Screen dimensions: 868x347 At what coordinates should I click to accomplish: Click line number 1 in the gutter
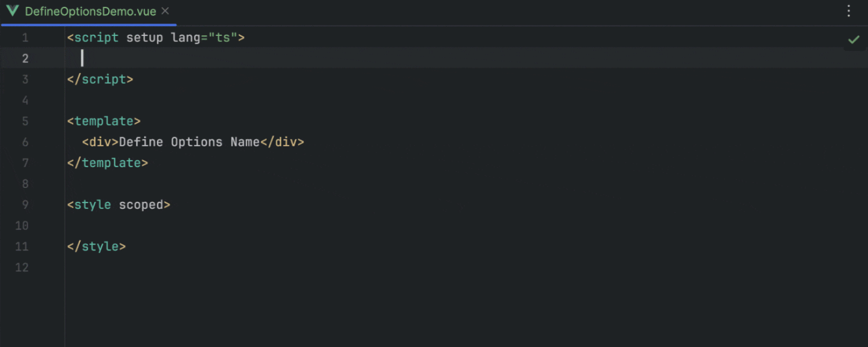pos(25,38)
